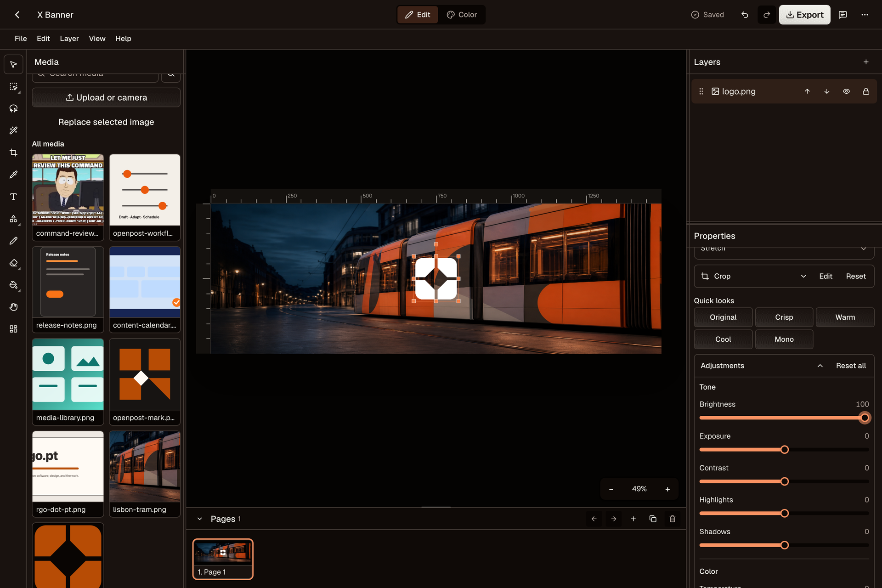882x588 pixels.
Task: Activate the hand pan tool
Action: [13, 307]
